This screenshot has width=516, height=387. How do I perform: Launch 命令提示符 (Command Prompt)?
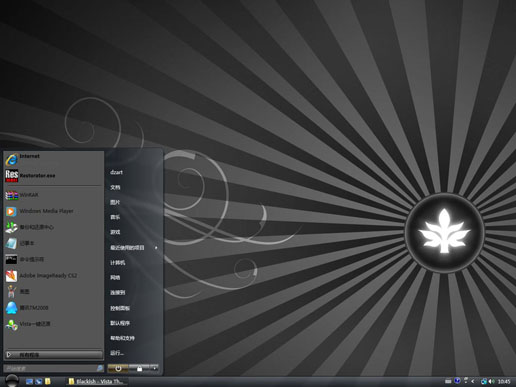click(x=53, y=259)
